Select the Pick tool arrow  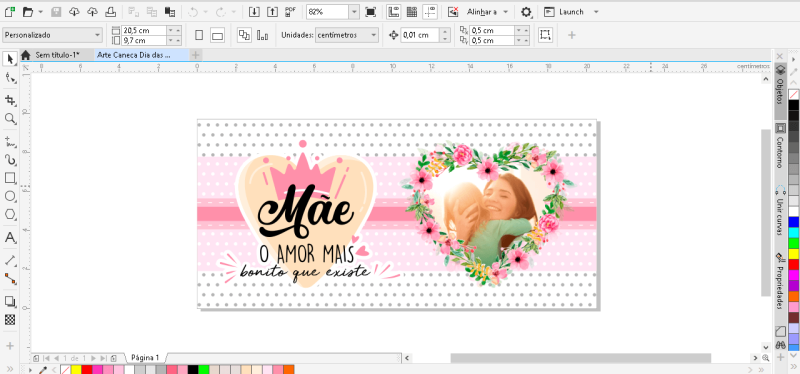pyautogui.click(x=10, y=59)
